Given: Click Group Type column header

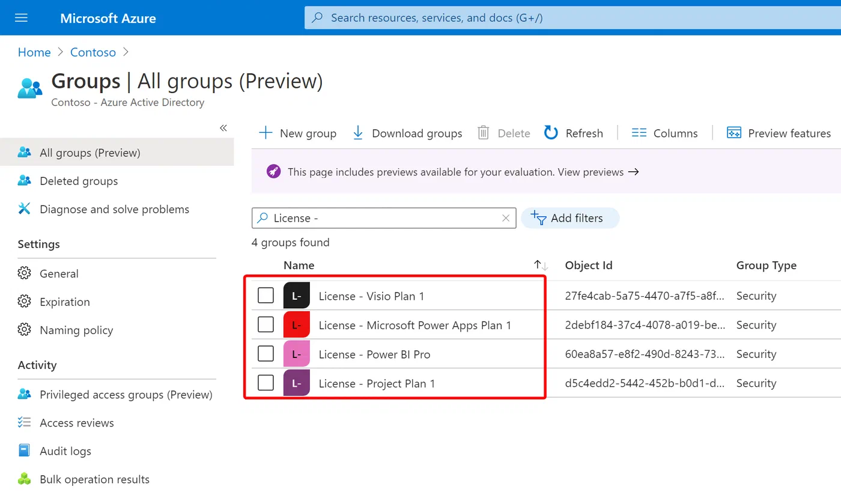Looking at the screenshot, I should (767, 266).
